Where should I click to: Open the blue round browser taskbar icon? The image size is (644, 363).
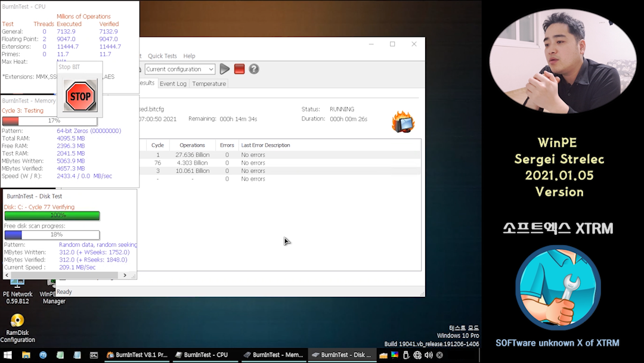pyautogui.click(x=43, y=355)
